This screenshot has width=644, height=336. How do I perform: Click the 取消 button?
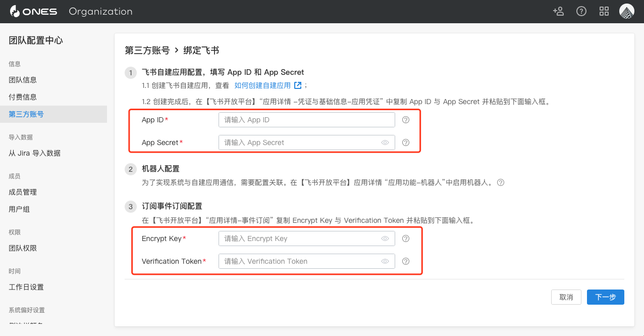(566, 297)
